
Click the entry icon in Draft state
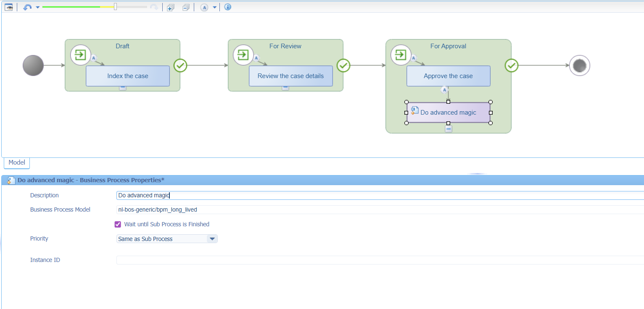coord(80,55)
